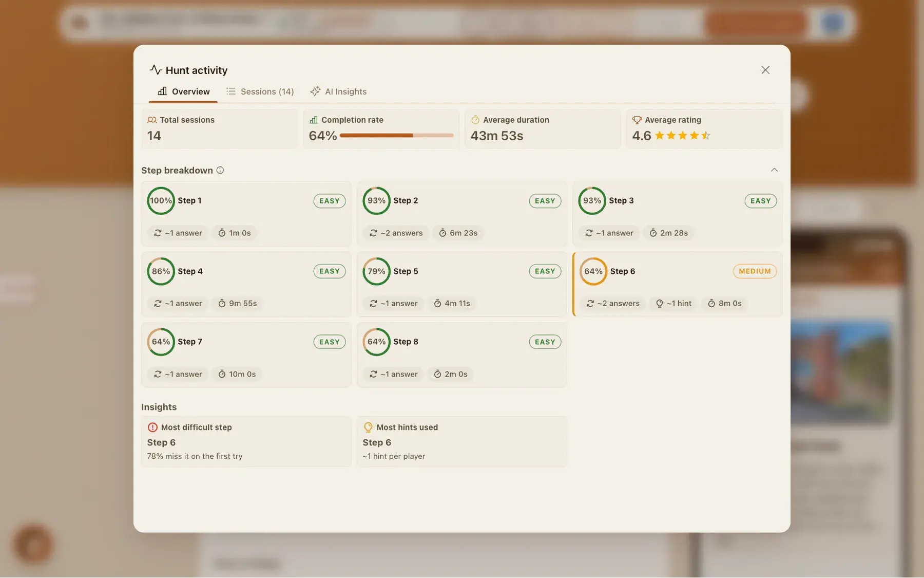Click the Step 8 ~1 answer chip

pos(393,374)
